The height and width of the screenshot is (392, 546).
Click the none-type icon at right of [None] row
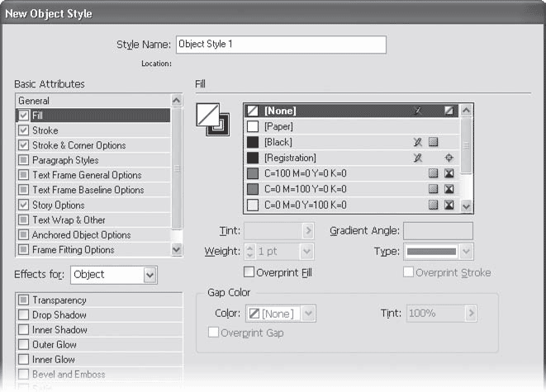coord(449,111)
